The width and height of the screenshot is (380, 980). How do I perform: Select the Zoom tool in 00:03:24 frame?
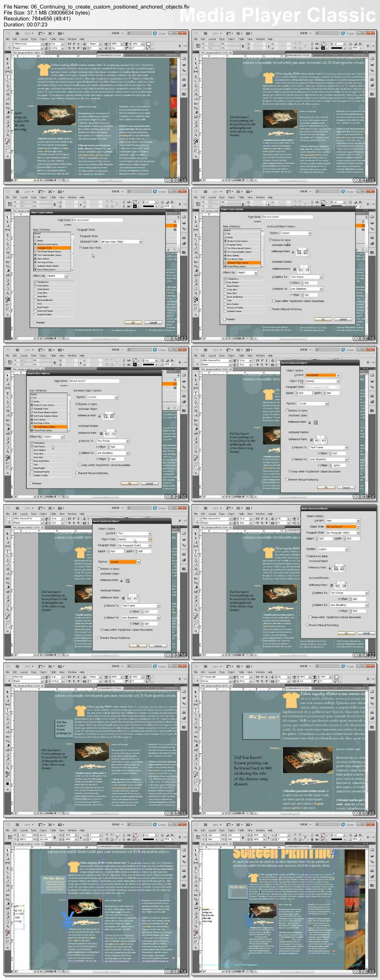[196, 452]
